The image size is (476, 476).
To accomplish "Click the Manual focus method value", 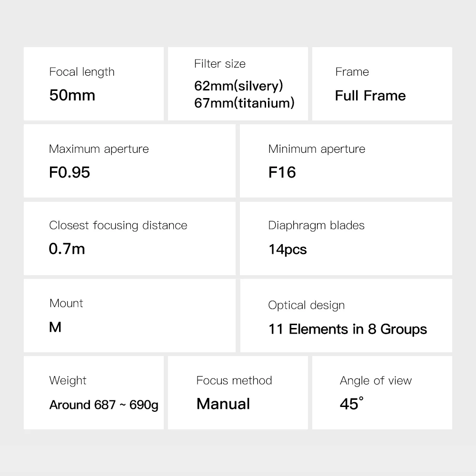I will point(223,404).
